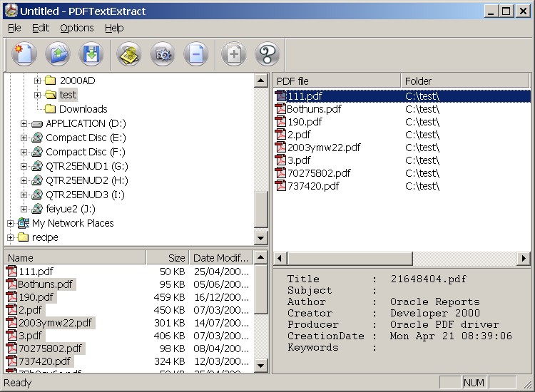Open the Help question mark icon

(x=267, y=54)
